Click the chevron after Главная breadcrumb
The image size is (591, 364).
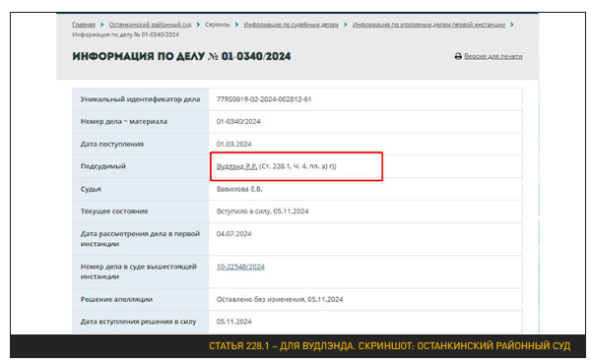102,25
